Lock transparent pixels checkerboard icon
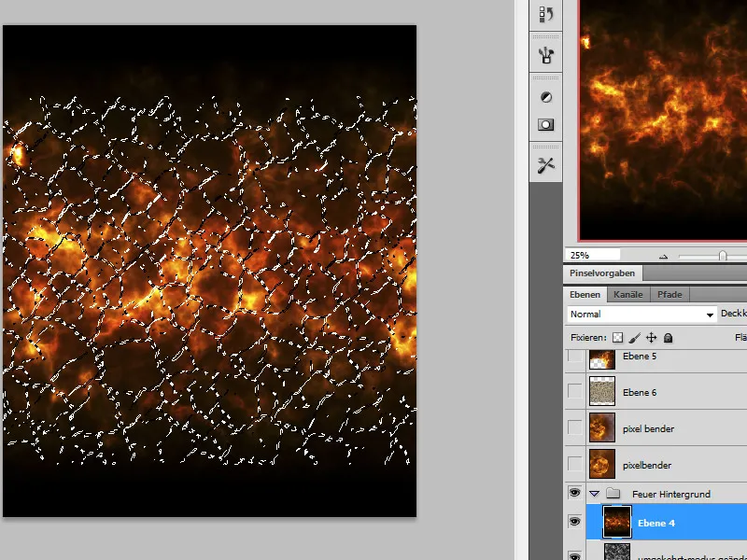The width and height of the screenshot is (747, 560). tap(617, 338)
